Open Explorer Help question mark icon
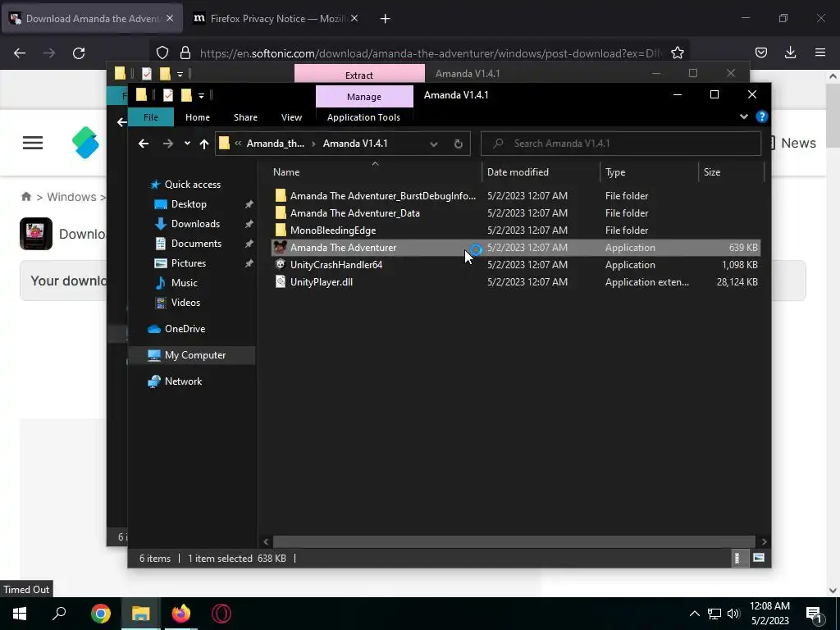Image resolution: width=840 pixels, height=630 pixels. pyautogui.click(x=762, y=116)
